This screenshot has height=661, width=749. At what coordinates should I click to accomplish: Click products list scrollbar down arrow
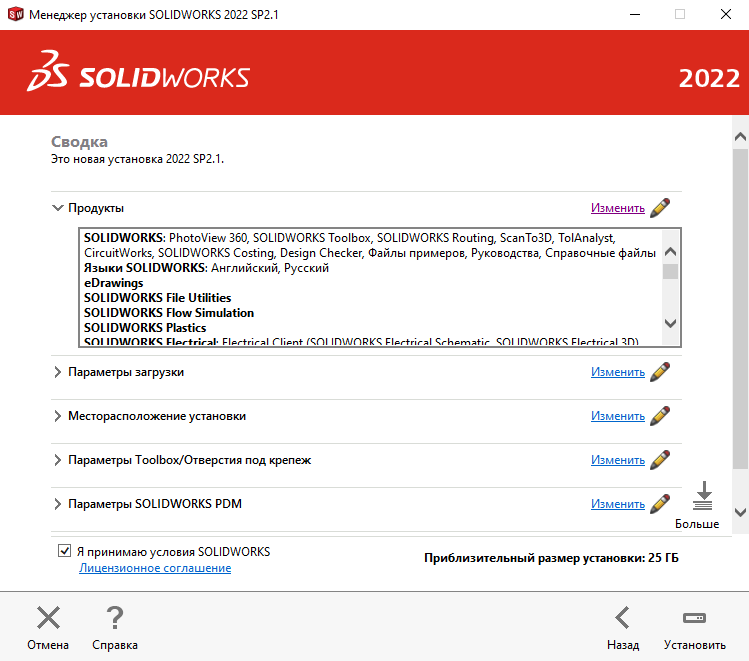pos(671,323)
